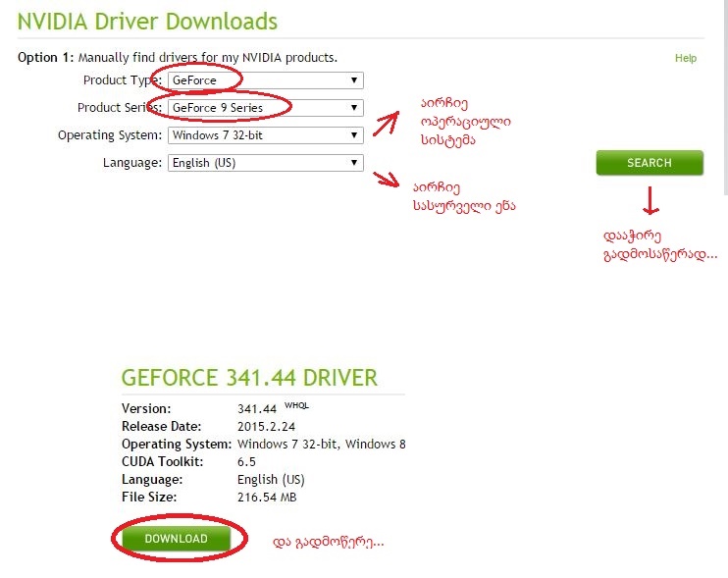Image resolution: width=728 pixels, height=578 pixels.
Task: Click the release date 2015.2.24
Action: [266, 427]
